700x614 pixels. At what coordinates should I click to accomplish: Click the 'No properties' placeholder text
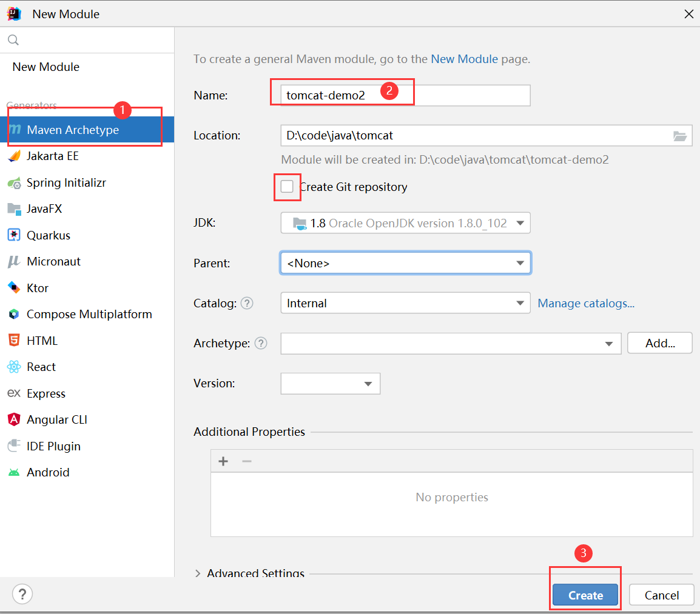coord(452,497)
